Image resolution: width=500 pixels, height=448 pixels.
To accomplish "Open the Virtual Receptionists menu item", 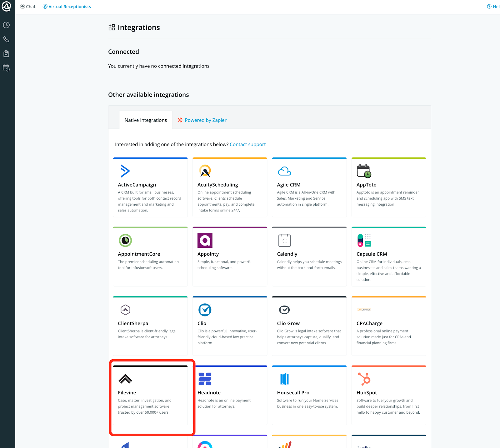I will [67, 6].
